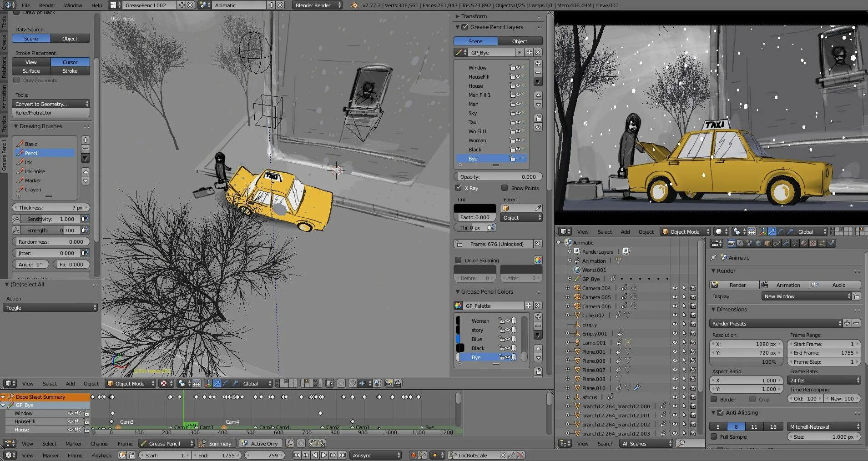The image size is (868, 461).
Task: Collapse the Drawing Brushes panel
Action: click(x=16, y=126)
